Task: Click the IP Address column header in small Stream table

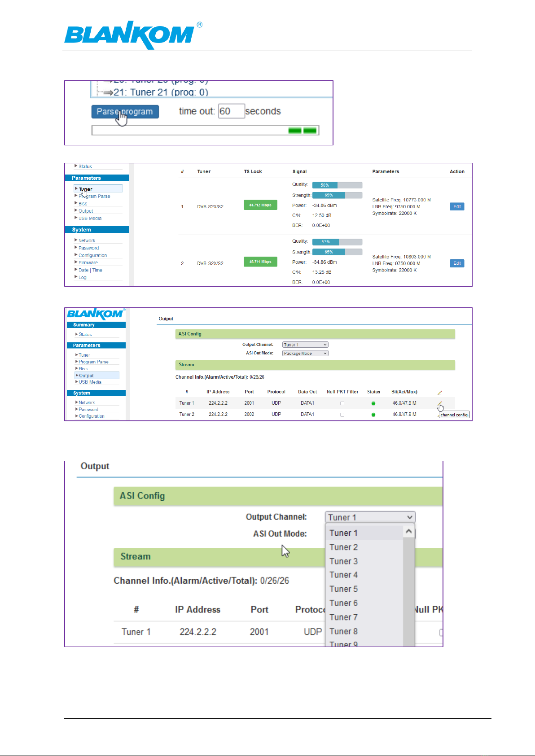Action: pyautogui.click(x=218, y=392)
